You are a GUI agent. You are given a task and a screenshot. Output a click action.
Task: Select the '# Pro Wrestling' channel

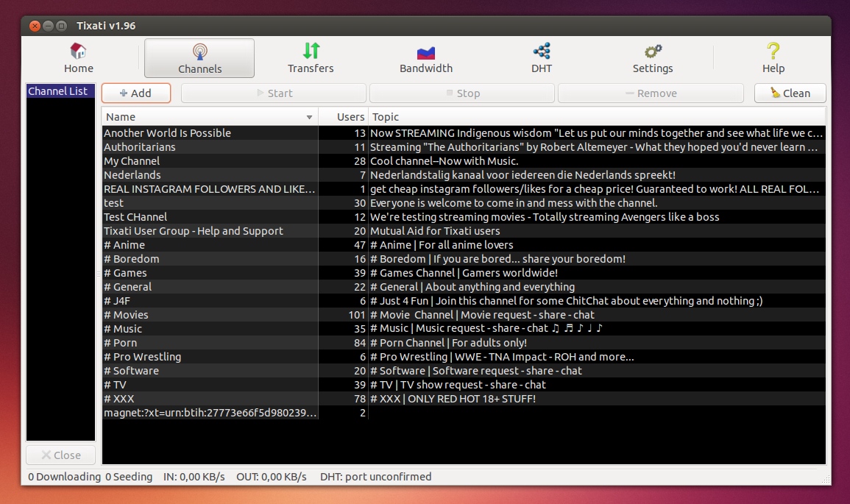point(464,357)
